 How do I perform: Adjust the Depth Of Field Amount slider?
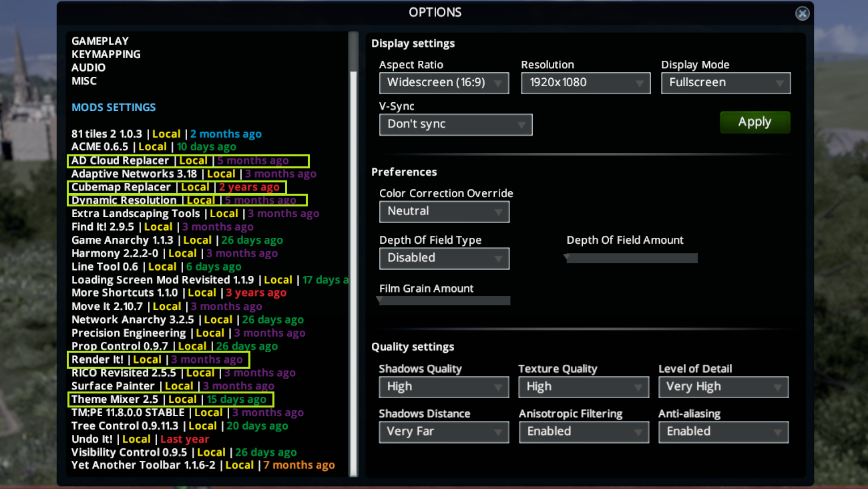pos(632,258)
